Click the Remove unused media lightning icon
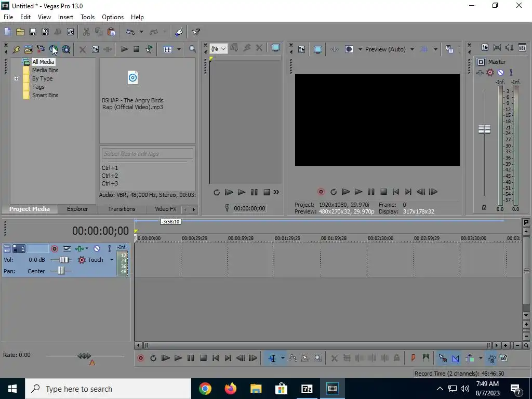This screenshot has width=532, height=399. coord(16,49)
